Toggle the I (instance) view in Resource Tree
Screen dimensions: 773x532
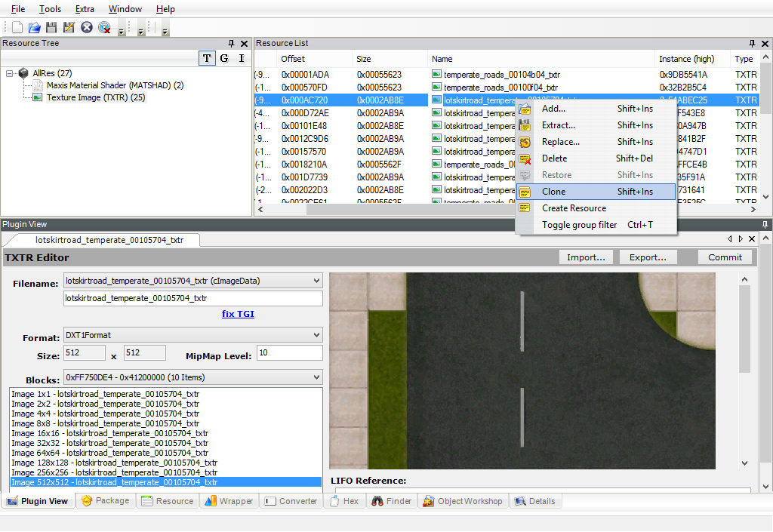[242, 58]
